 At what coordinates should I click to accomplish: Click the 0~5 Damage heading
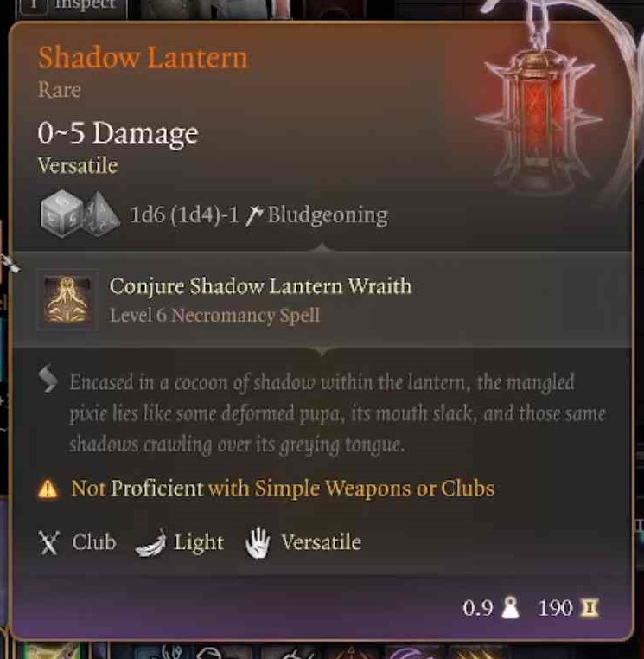[118, 133]
